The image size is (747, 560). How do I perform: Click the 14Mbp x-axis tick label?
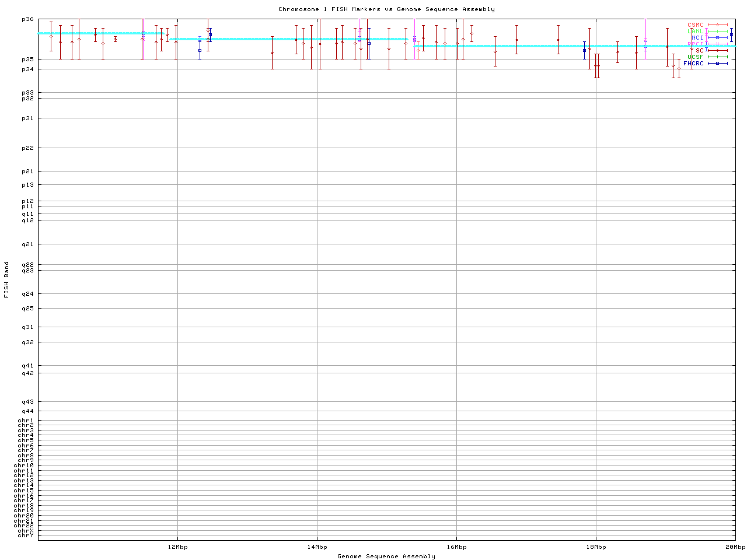[317, 547]
